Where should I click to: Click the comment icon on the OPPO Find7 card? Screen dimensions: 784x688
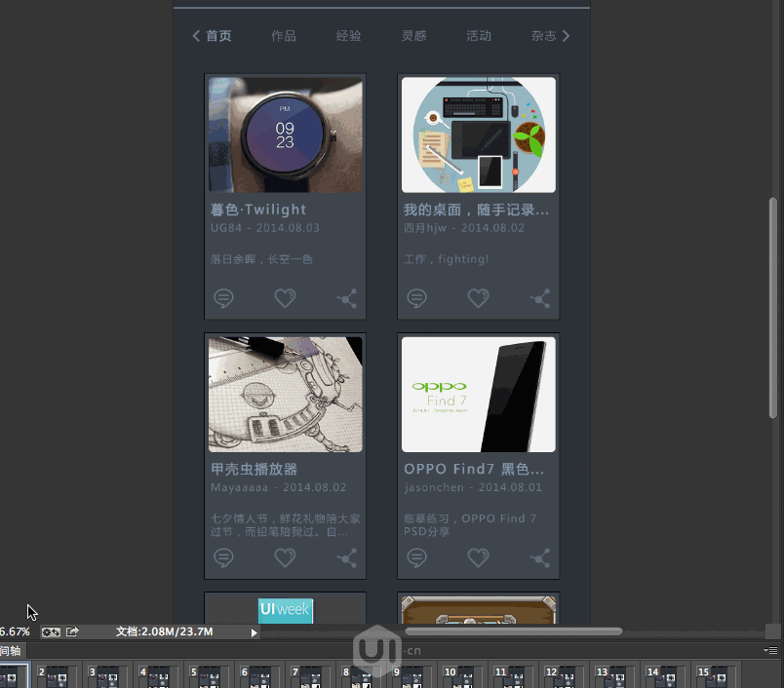[416, 557]
